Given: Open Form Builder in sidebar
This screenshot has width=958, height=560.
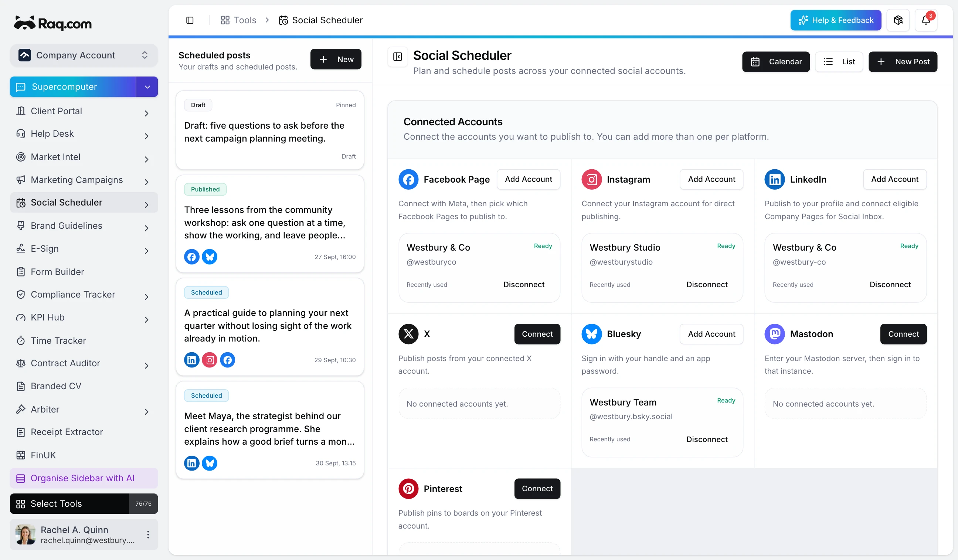Looking at the screenshot, I should click(x=84, y=271).
